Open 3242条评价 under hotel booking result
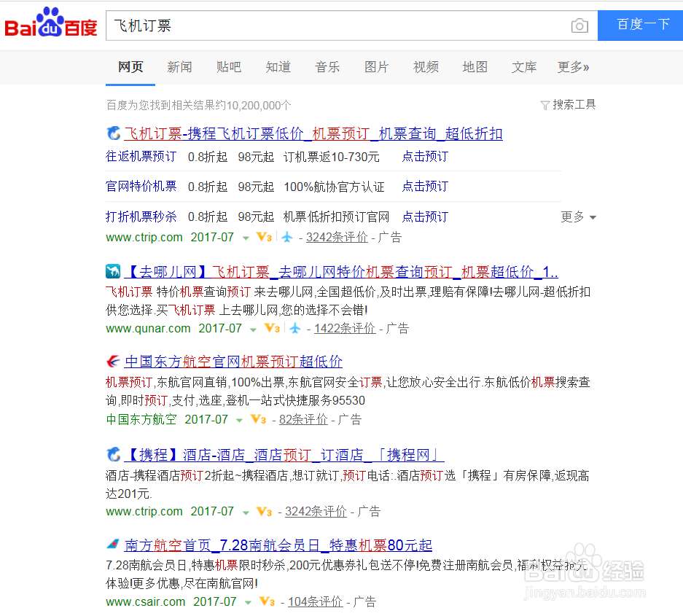This screenshot has width=683, height=616. coord(316,511)
